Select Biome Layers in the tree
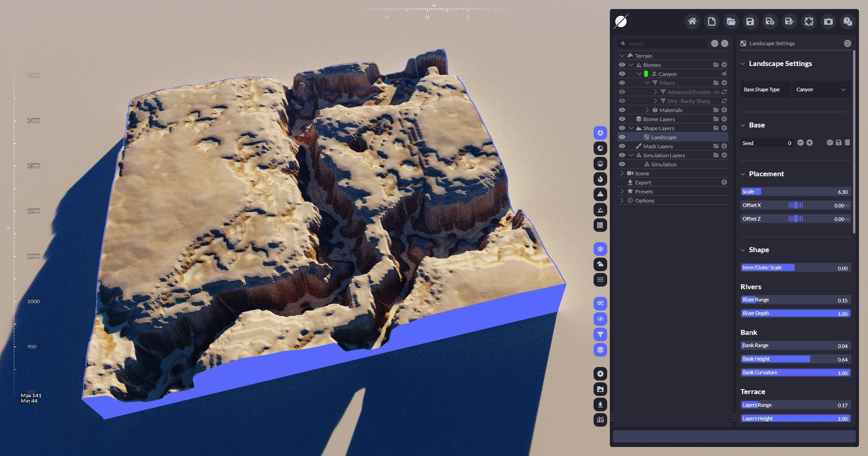Screen dimensions: 868x456 pos(659,119)
